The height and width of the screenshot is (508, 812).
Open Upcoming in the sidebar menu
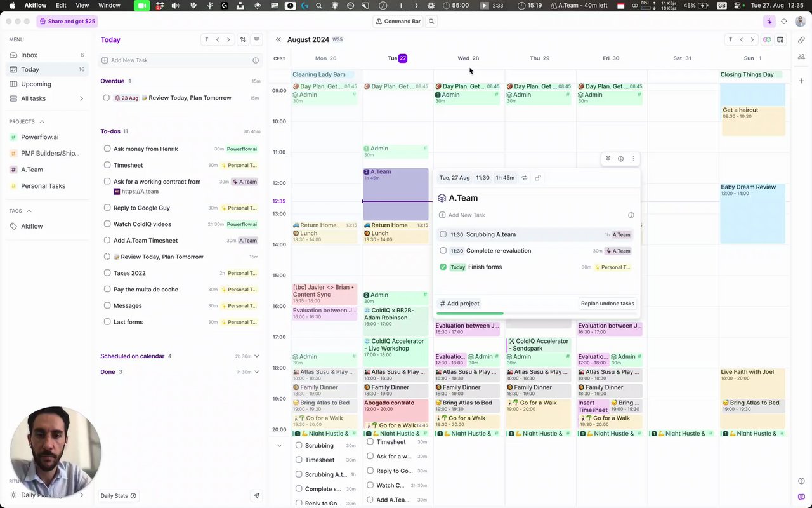click(x=48, y=84)
